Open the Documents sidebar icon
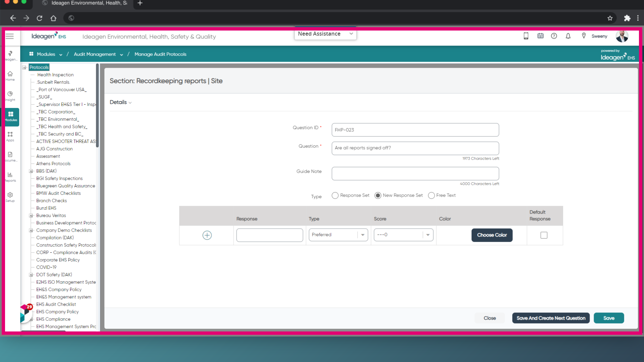The height and width of the screenshot is (362, 644). [x=10, y=157]
